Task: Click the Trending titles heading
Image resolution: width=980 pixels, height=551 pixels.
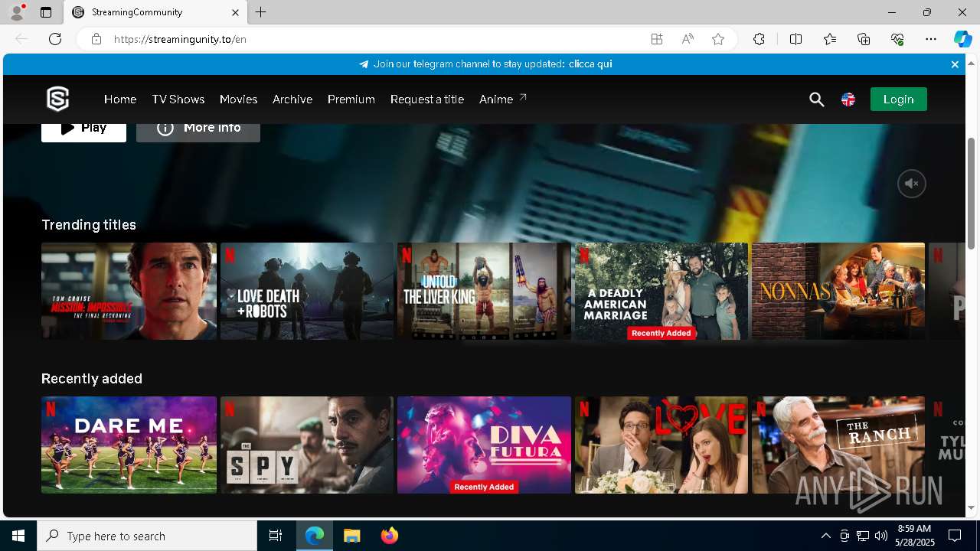Action: click(x=89, y=224)
